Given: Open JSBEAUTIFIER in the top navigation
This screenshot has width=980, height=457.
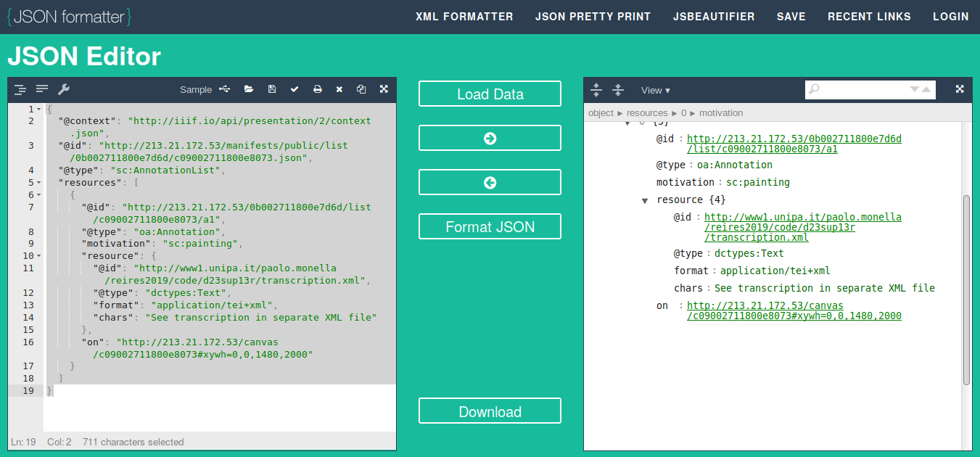Looking at the screenshot, I should [714, 17].
